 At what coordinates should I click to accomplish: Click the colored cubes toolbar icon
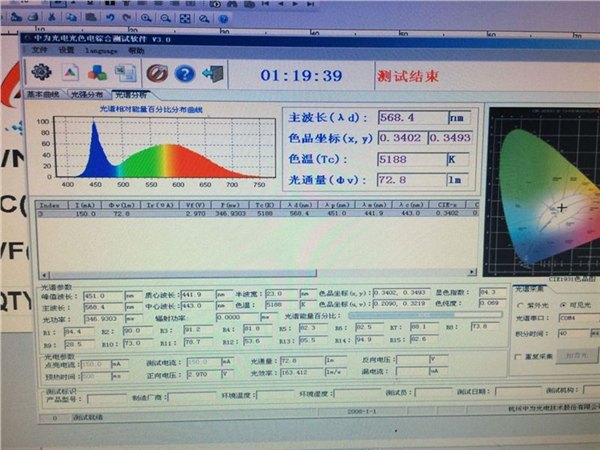click(x=97, y=73)
